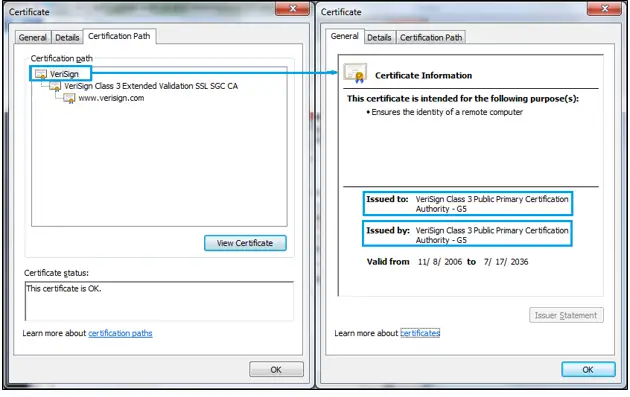Click the certificate icon beside VeriSign Class 3 Extended Validation
The height and width of the screenshot is (397, 630).
[55, 86]
